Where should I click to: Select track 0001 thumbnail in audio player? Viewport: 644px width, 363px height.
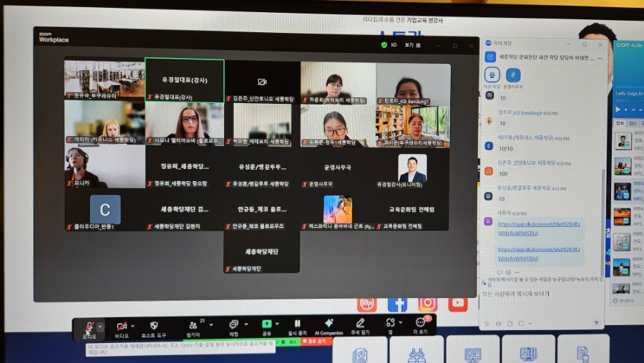(x=623, y=141)
